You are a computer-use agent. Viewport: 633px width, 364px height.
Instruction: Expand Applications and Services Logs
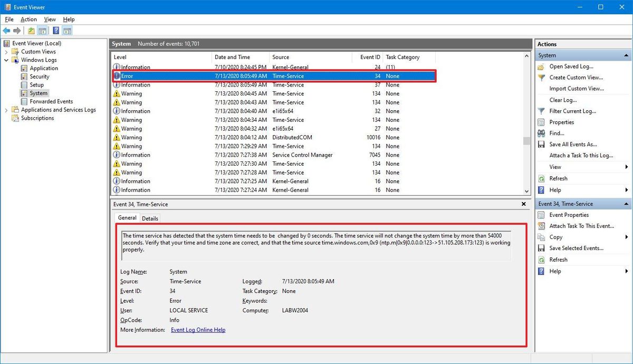(x=6, y=110)
